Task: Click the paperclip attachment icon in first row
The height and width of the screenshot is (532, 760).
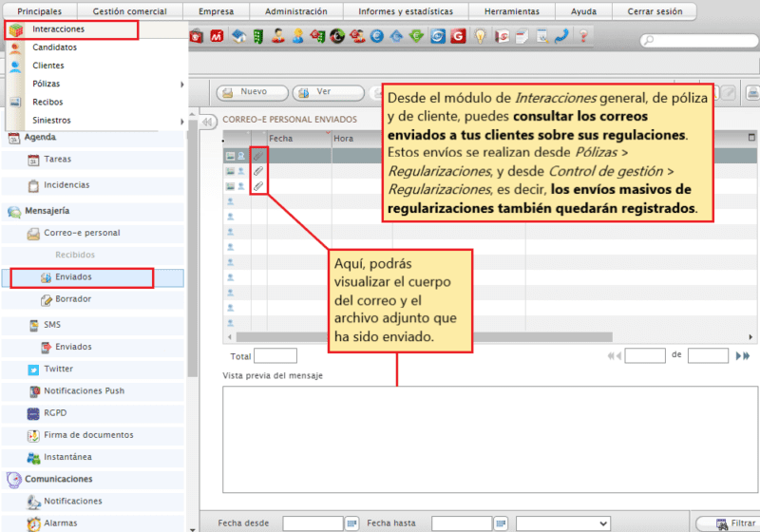Action: pyautogui.click(x=257, y=155)
